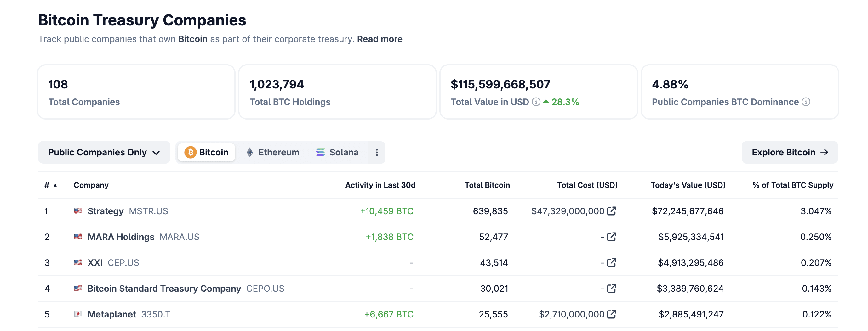Screen dimensions: 868x331
Task: Click the Japan flag next to Metaplanet
Action: pos(78,314)
